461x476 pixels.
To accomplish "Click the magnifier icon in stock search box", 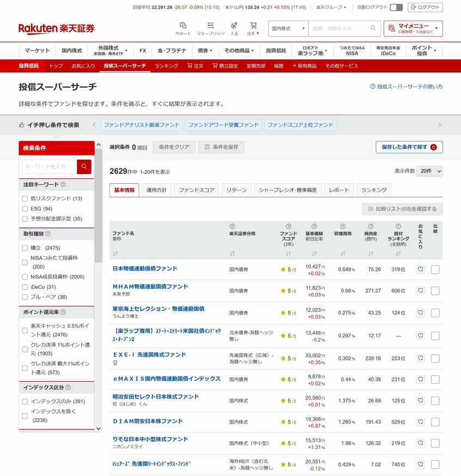I will [373, 28].
